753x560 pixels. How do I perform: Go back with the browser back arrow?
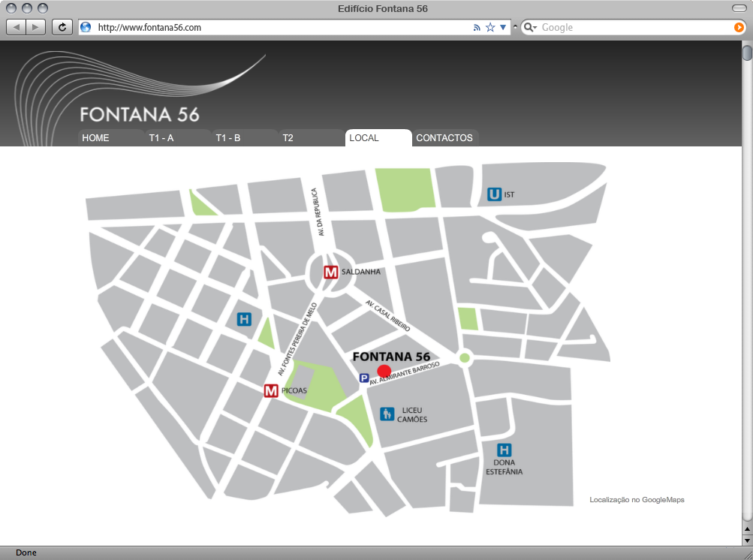tap(17, 27)
